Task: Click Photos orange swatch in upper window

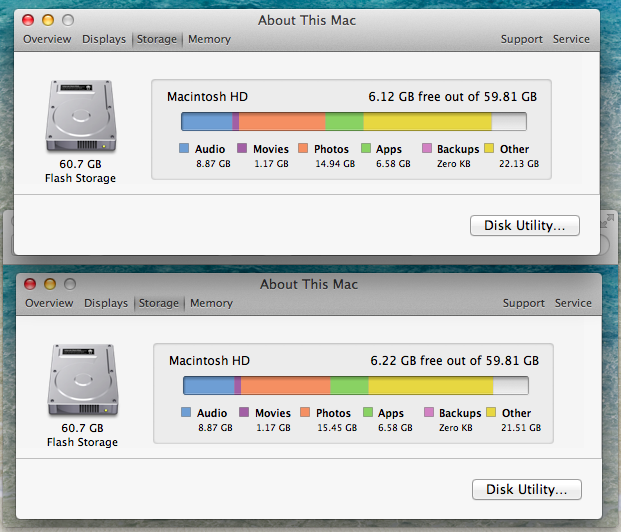Action: pyautogui.click(x=303, y=148)
